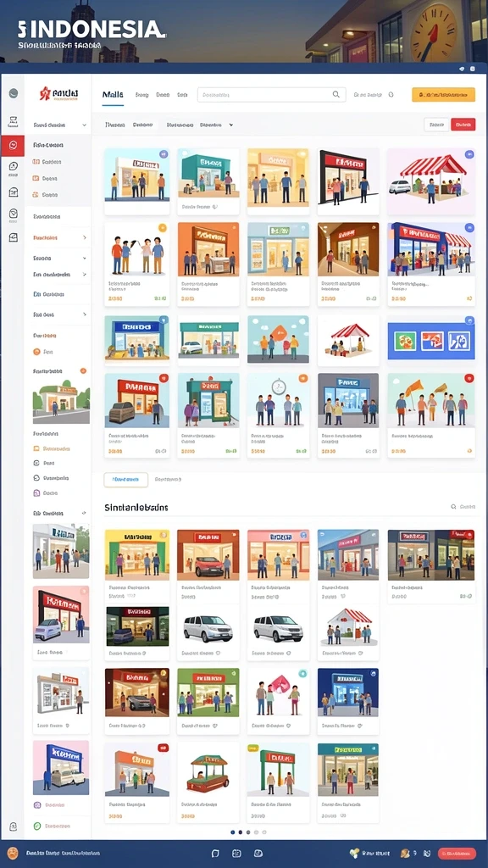
Task: Click the magnifier icon in the search box
Action: coord(335,95)
